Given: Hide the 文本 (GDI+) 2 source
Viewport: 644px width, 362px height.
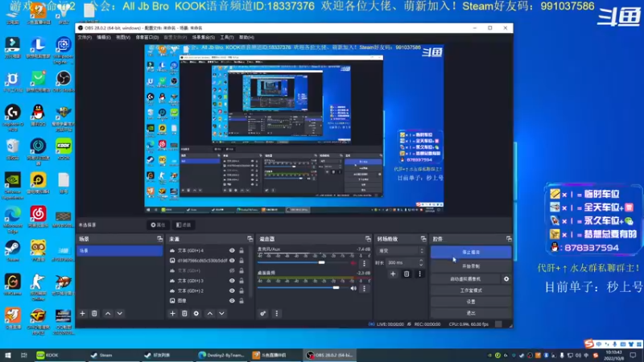Looking at the screenshot, I should 232,290.
